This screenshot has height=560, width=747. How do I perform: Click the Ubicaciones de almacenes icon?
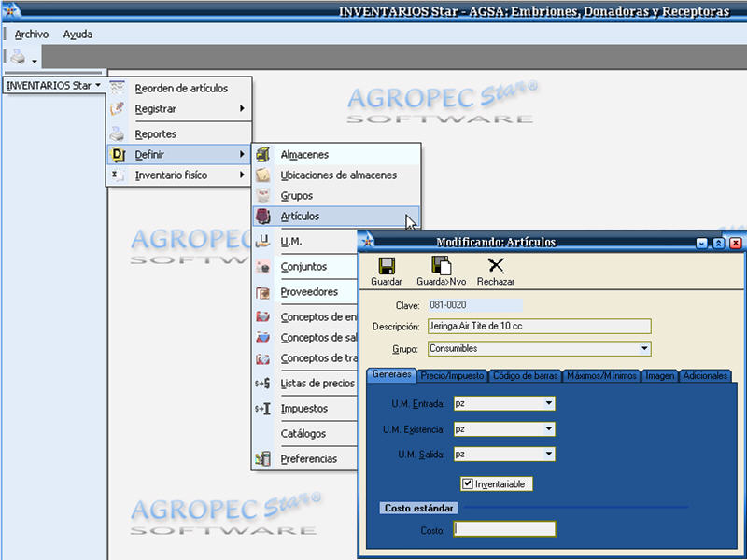point(263,175)
